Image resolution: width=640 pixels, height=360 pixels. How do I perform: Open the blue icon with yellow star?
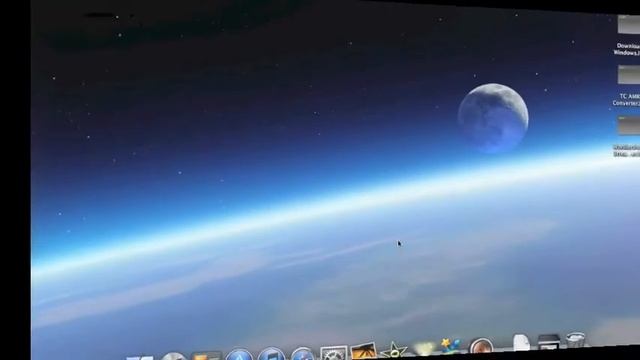pyautogui.click(x=451, y=346)
